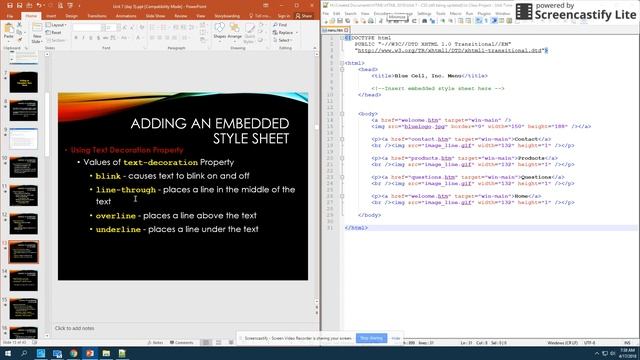Toggle Underline formatting in PowerPoint
The image size is (640, 360).
91,38
